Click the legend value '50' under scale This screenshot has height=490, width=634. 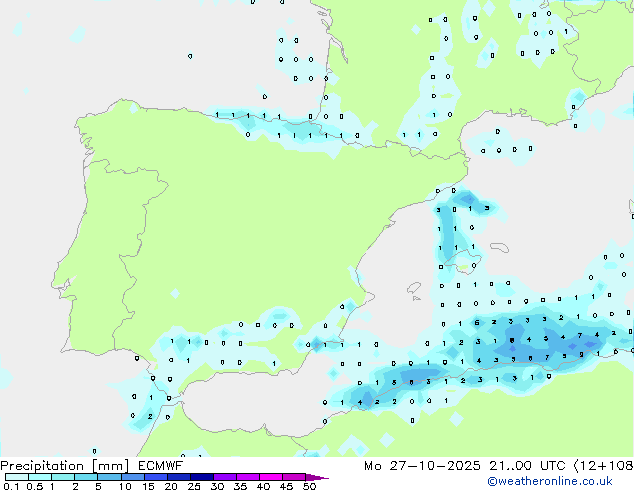click(309, 486)
